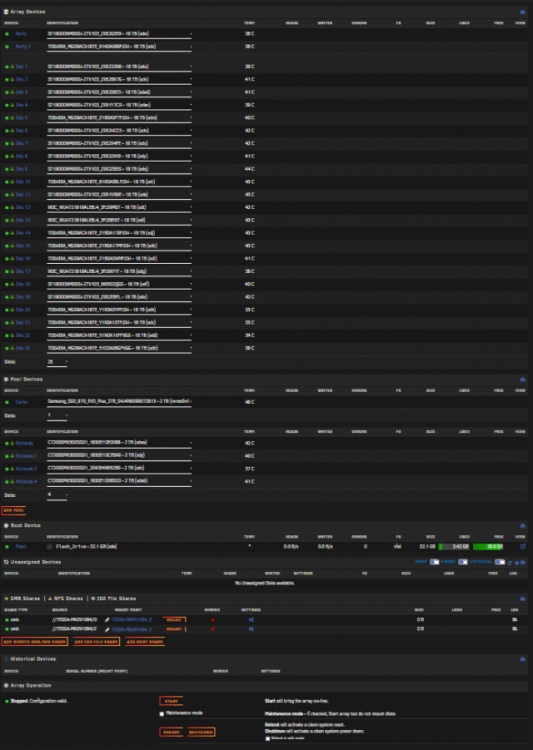Open the Cache device selection dropdown

119,402
